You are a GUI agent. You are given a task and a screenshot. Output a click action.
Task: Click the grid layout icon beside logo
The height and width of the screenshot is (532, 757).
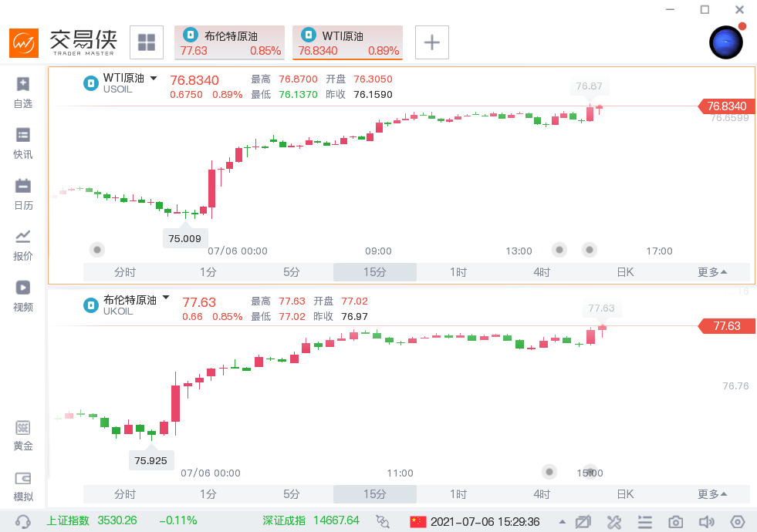tap(147, 42)
